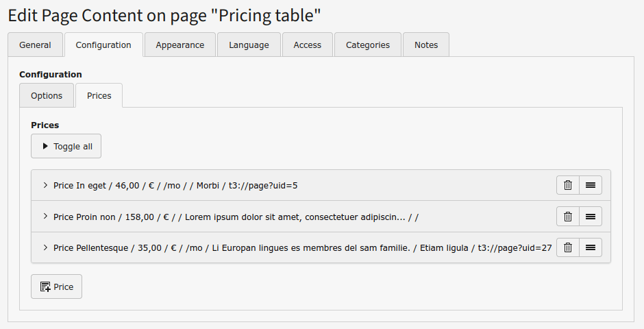Open the Categories tab

click(367, 45)
